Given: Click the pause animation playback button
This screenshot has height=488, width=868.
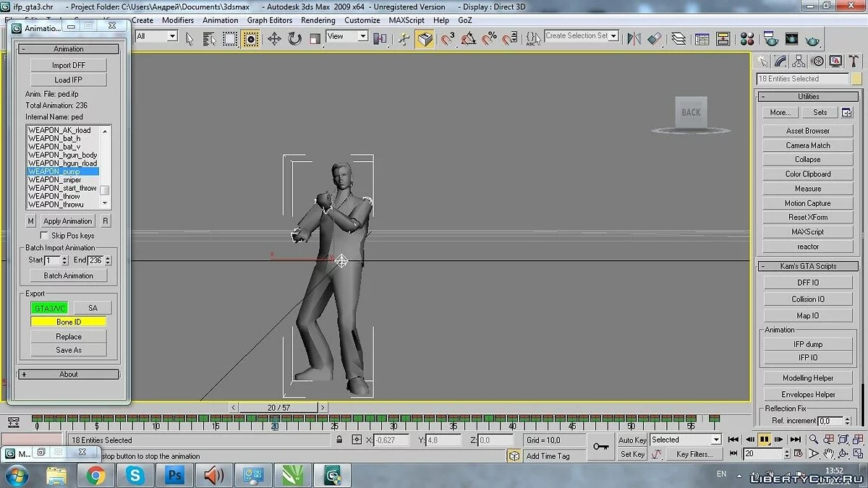Looking at the screenshot, I should point(764,439).
